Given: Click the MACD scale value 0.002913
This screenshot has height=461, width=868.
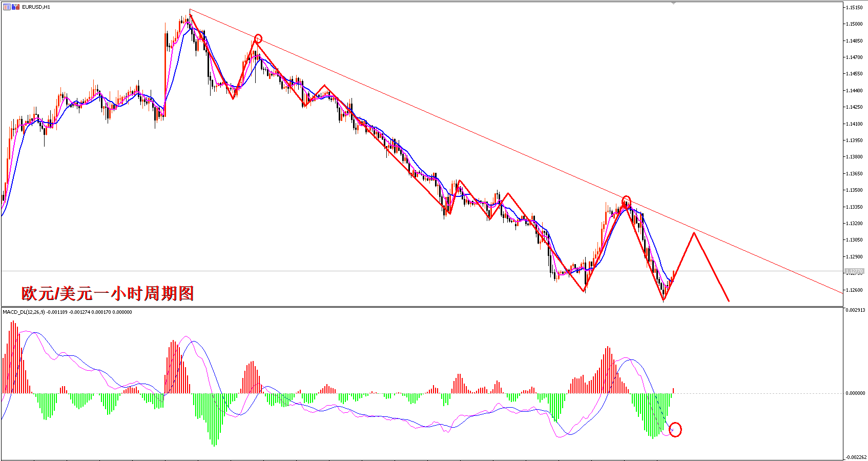Looking at the screenshot, I should (855, 310).
